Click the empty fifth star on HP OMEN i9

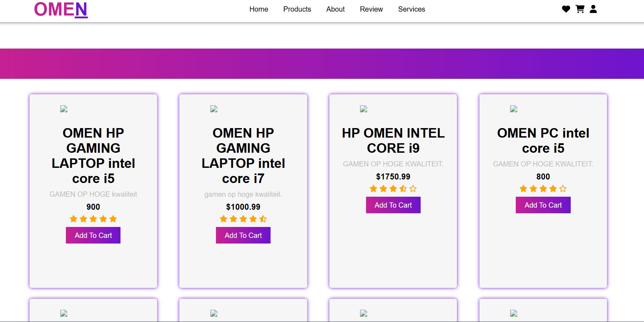(413, 189)
